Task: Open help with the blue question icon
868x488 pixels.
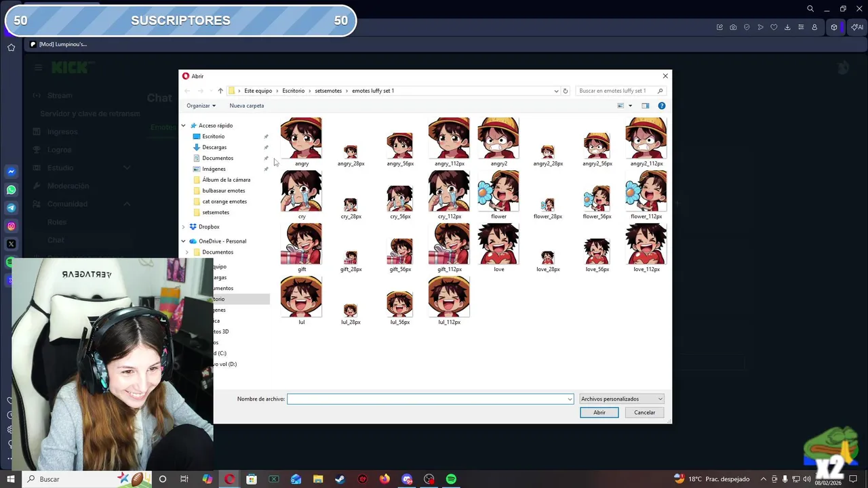Action: 662,106
